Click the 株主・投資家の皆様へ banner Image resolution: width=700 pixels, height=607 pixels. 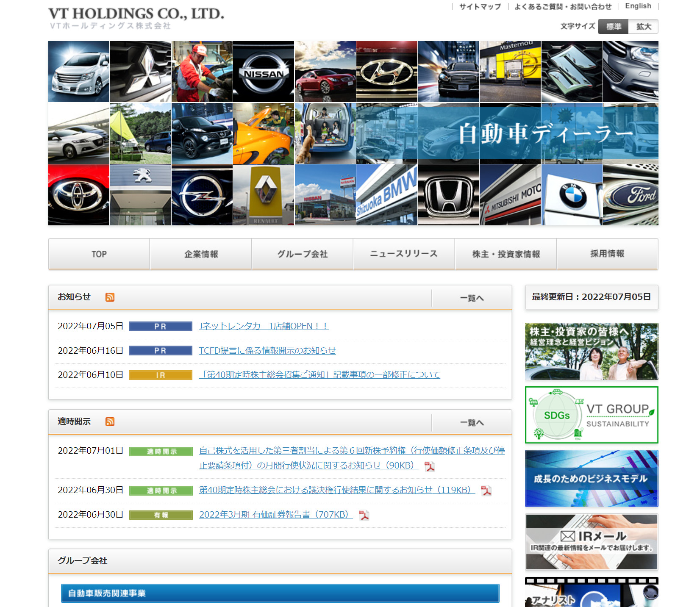tap(592, 352)
